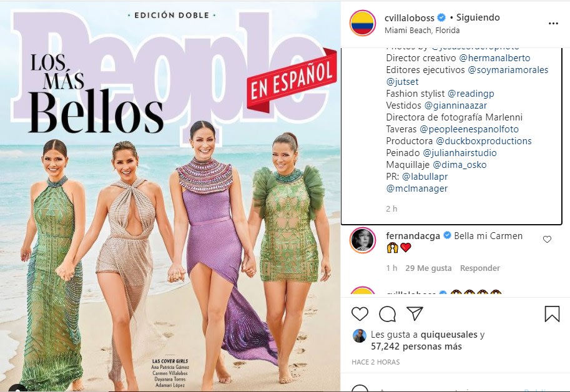Click Responder under fernandacga's comment
This screenshot has width=570, height=392.
[480, 268]
